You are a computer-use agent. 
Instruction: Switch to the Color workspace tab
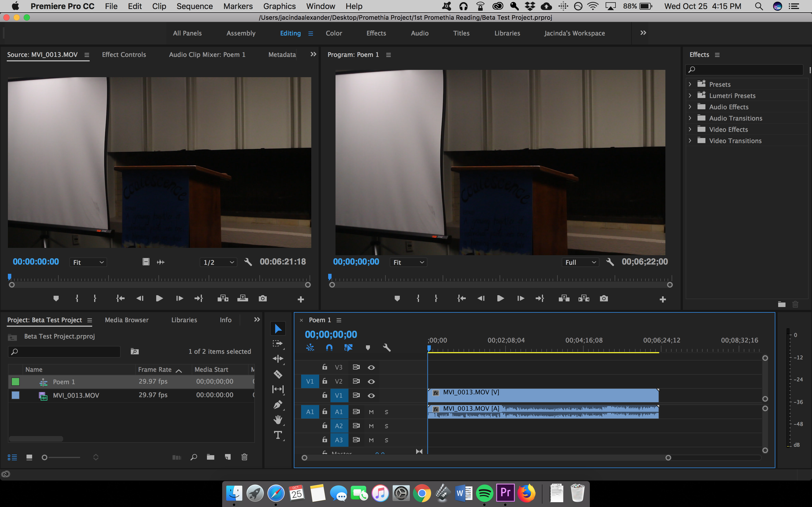(334, 33)
